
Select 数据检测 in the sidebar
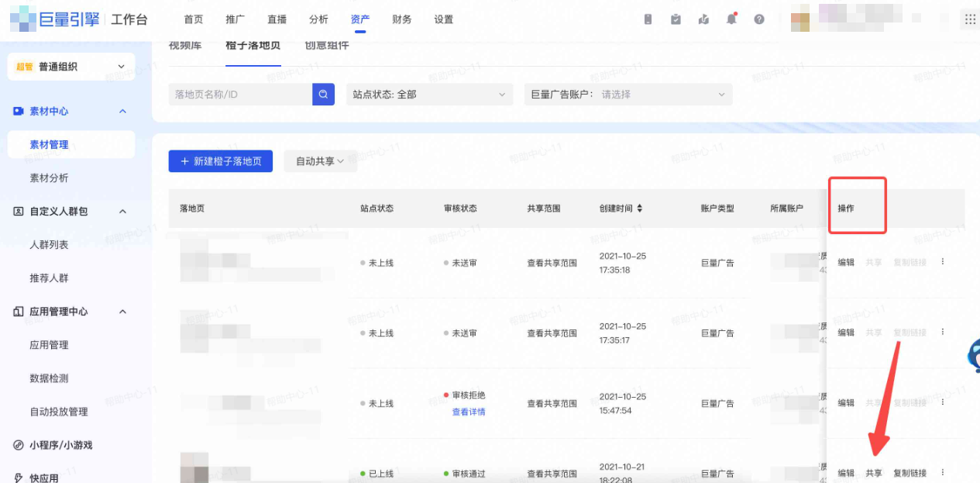tap(49, 378)
